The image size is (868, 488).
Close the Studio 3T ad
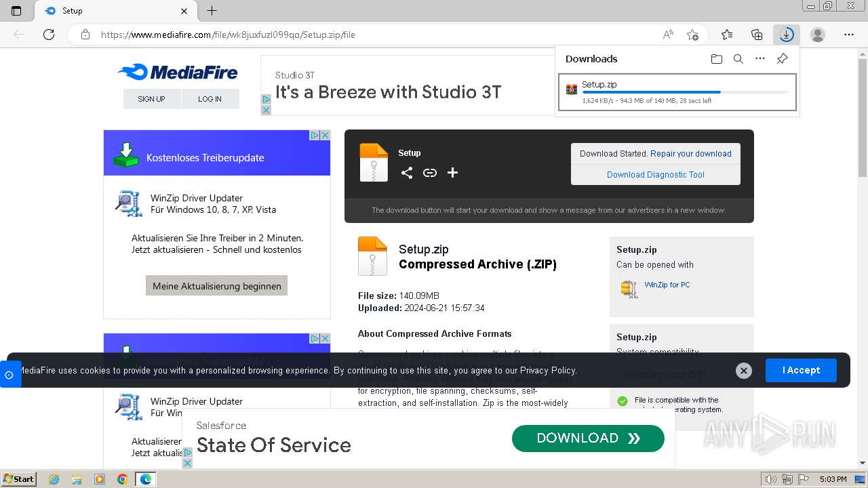pos(266,110)
